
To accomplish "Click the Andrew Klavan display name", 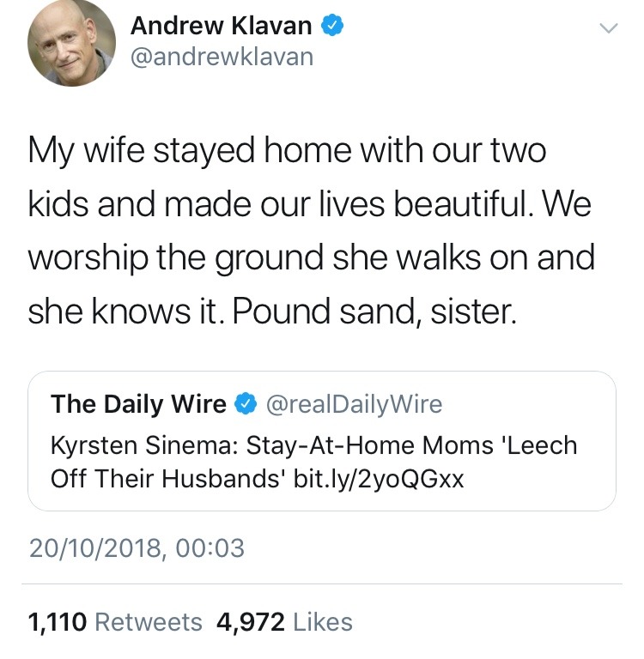I will [x=221, y=26].
